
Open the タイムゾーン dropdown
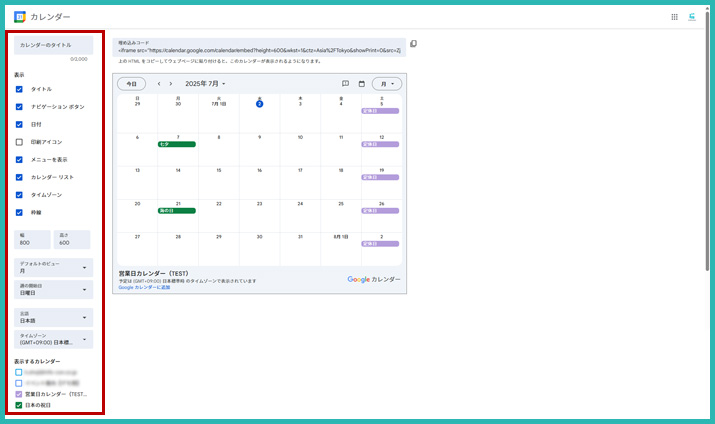(53, 340)
